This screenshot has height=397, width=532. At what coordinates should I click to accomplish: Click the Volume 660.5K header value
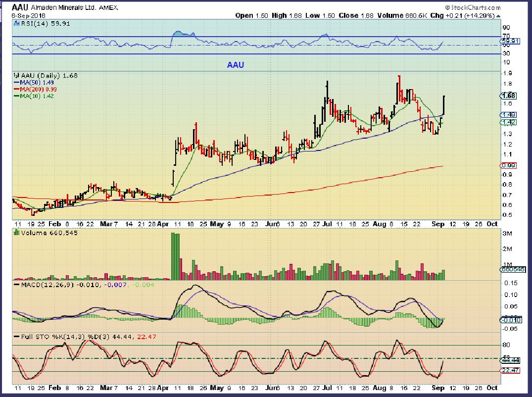[x=402, y=16]
